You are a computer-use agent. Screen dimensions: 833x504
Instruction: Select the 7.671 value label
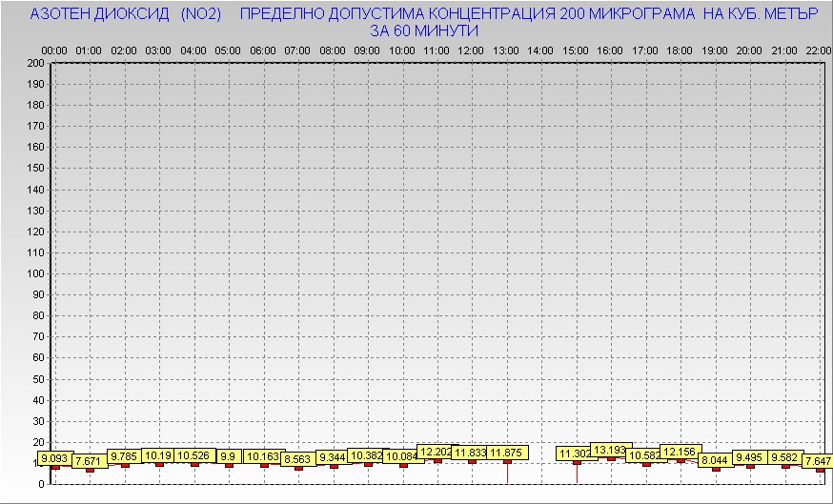88,461
